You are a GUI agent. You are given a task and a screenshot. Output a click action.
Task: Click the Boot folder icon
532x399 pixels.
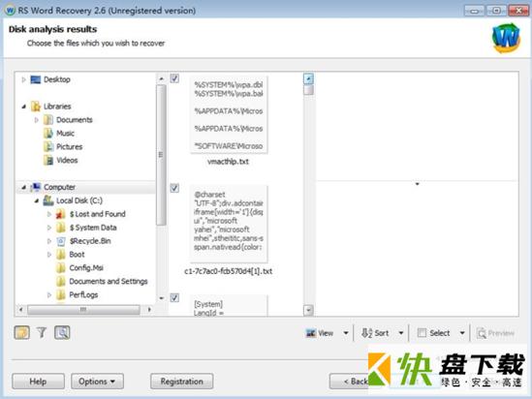pyautogui.click(x=61, y=255)
